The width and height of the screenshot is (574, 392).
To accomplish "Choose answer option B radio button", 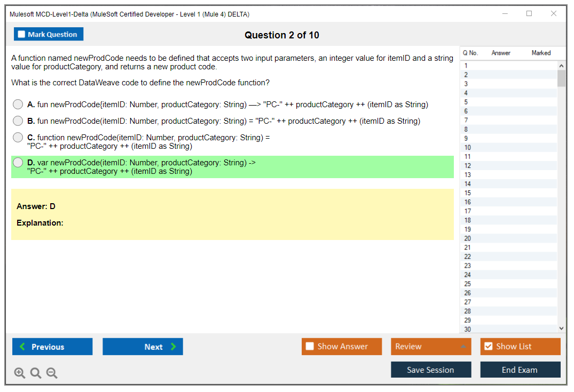I will pyautogui.click(x=18, y=121).
